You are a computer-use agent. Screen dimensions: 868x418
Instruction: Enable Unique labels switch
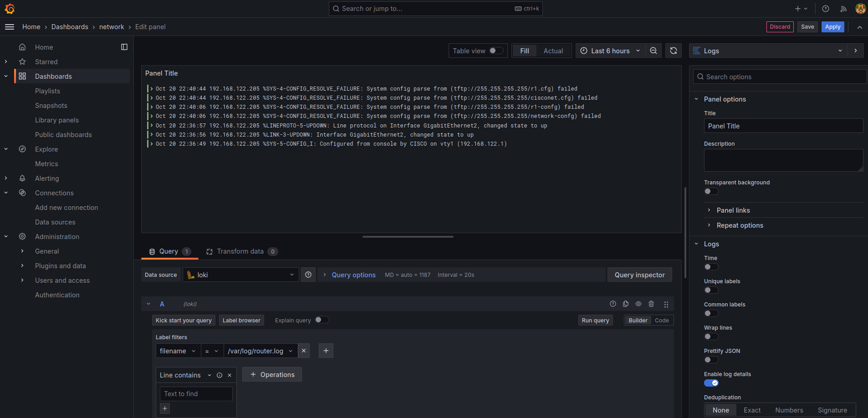point(711,290)
